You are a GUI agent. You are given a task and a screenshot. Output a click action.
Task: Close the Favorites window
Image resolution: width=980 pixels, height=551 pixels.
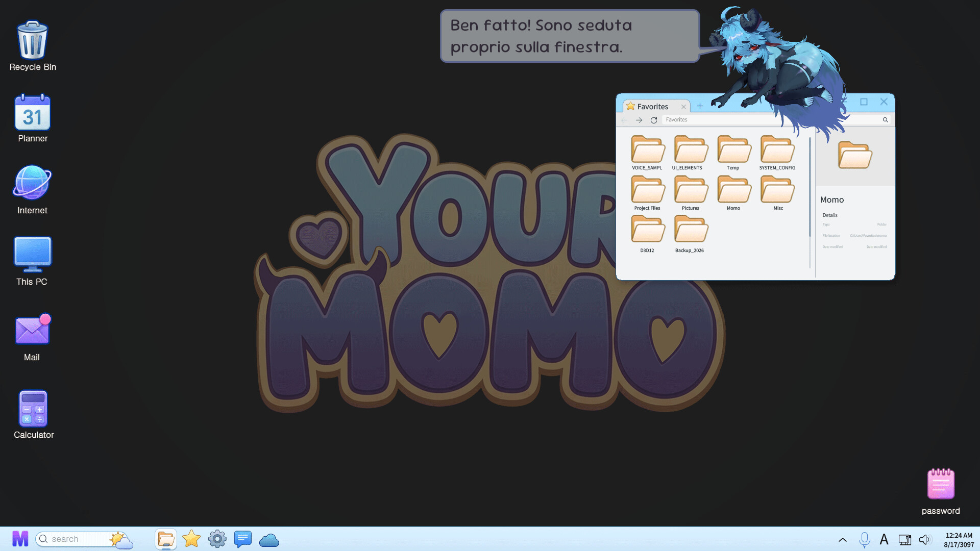(x=884, y=102)
